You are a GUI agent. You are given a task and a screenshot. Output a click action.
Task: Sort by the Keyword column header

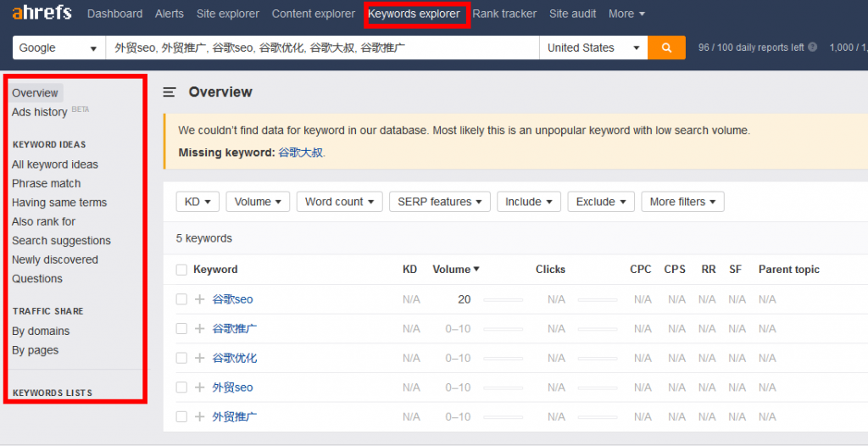point(215,270)
